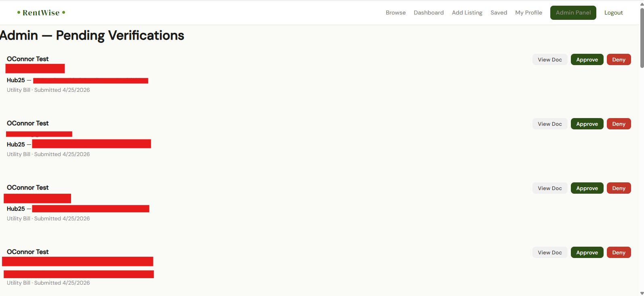Screen dimensions: 644x296
Task: Click "Hub25" in the third entry
Action: pyautogui.click(x=16, y=209)
